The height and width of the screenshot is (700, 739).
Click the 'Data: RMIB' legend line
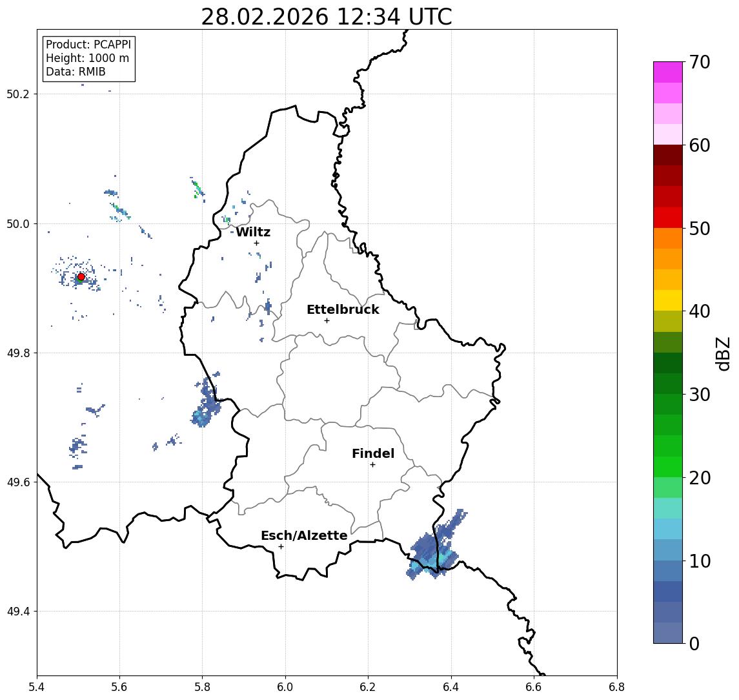[76, 72]
